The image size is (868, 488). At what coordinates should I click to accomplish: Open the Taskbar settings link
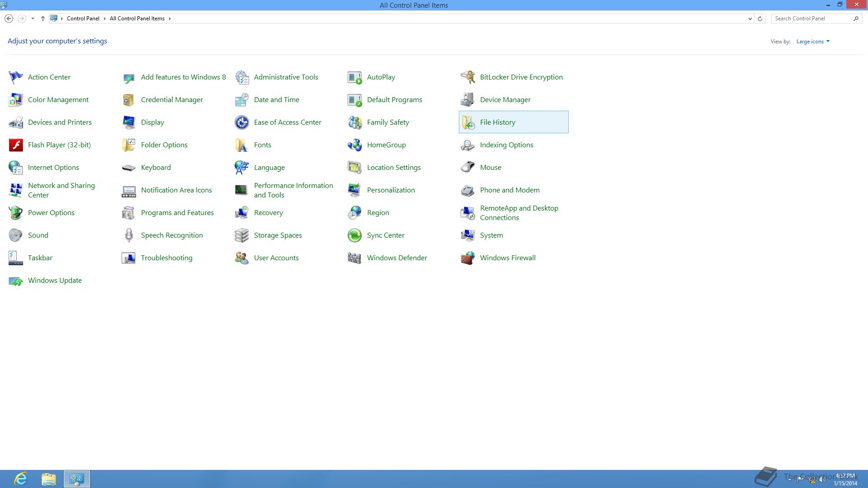(40, 258)
